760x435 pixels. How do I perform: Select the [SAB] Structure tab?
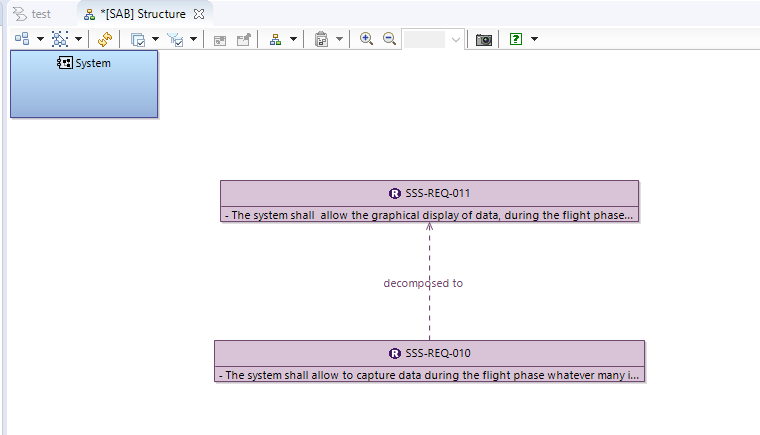[142, 14]
